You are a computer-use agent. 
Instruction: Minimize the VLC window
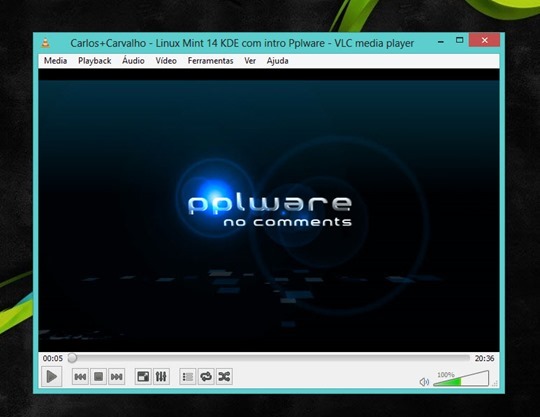[441, 41]
